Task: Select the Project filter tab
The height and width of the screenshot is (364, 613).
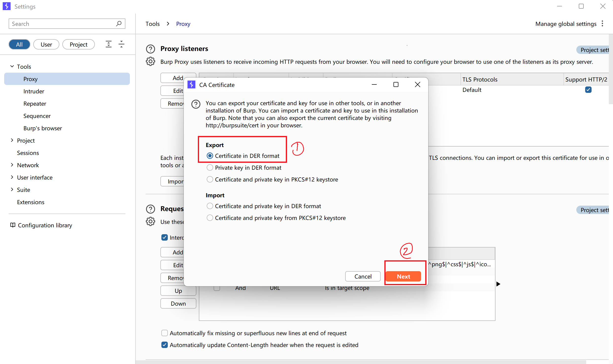Action: 78,45
